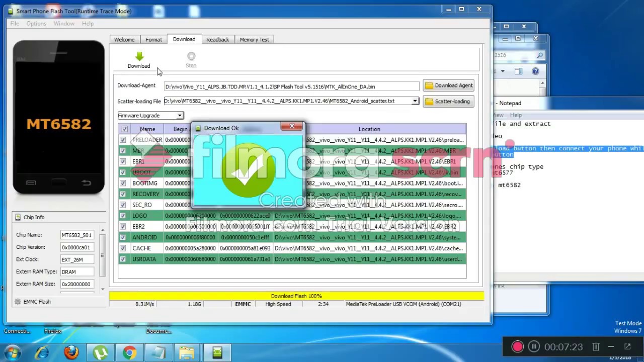Uncheck the EBR1 partition checkbox
644x362 pixels.
123,161
